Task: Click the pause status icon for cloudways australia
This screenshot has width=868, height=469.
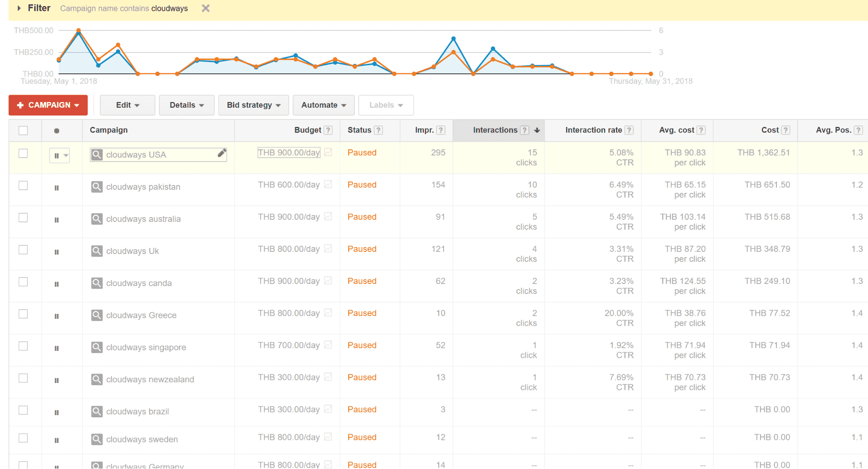Action: 56,220
